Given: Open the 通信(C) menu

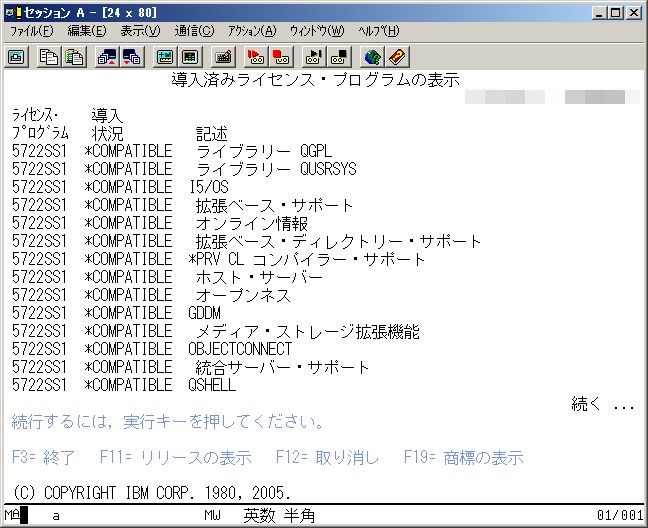Looking at the screenshot, I should click(194, 31).
